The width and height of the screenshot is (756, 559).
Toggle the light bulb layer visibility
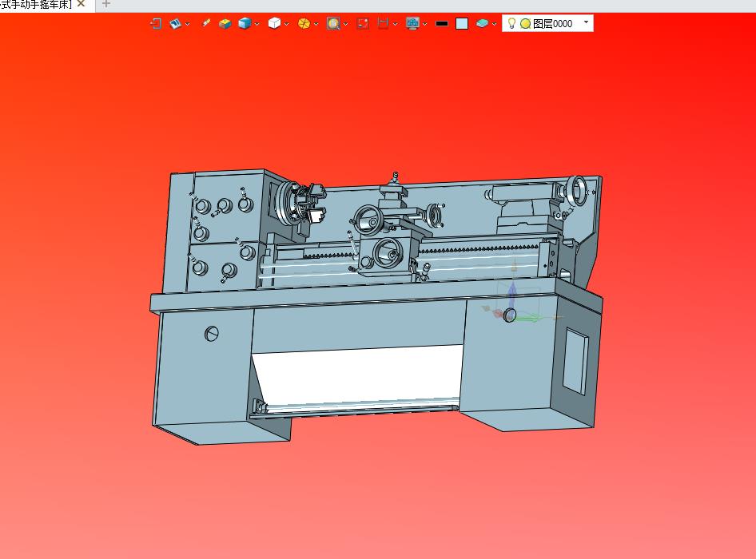(511, 23)
